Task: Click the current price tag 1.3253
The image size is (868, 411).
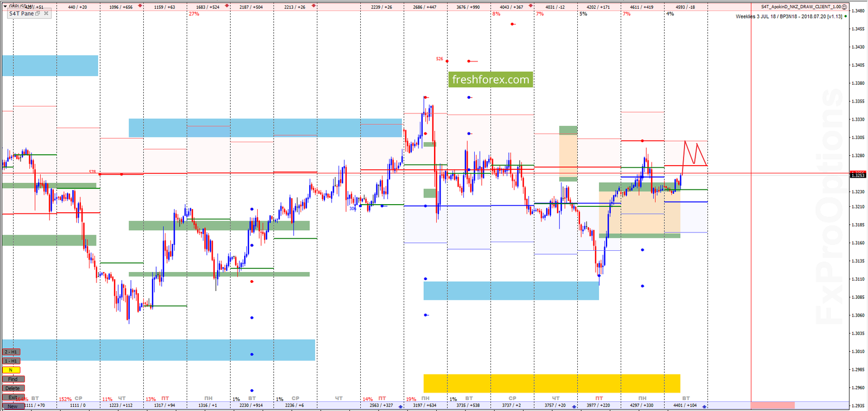Action: coord(858,175)
